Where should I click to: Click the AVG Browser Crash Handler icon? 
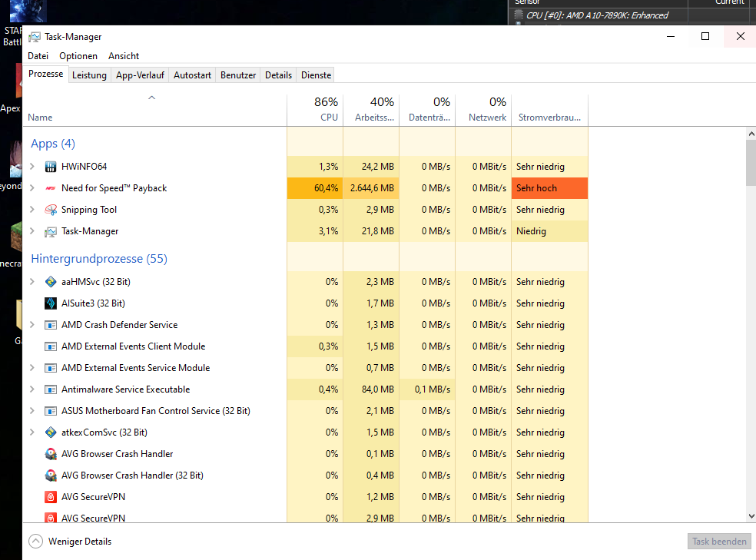[x=51, y=454]
